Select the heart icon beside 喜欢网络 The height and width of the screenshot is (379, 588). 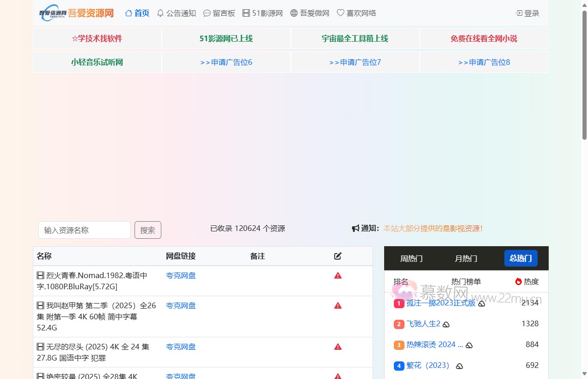[340, 13]
